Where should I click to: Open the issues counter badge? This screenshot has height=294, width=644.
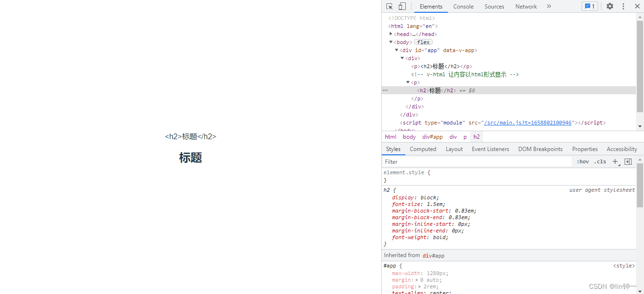[x=590, y=6]
